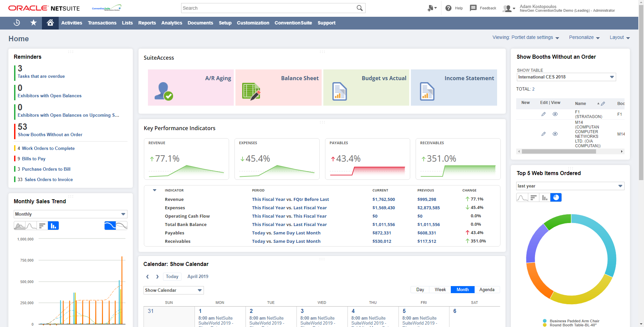Open Viewing Portlet date settings dropdown
644x327 pixels.
[x=526, y=38]
